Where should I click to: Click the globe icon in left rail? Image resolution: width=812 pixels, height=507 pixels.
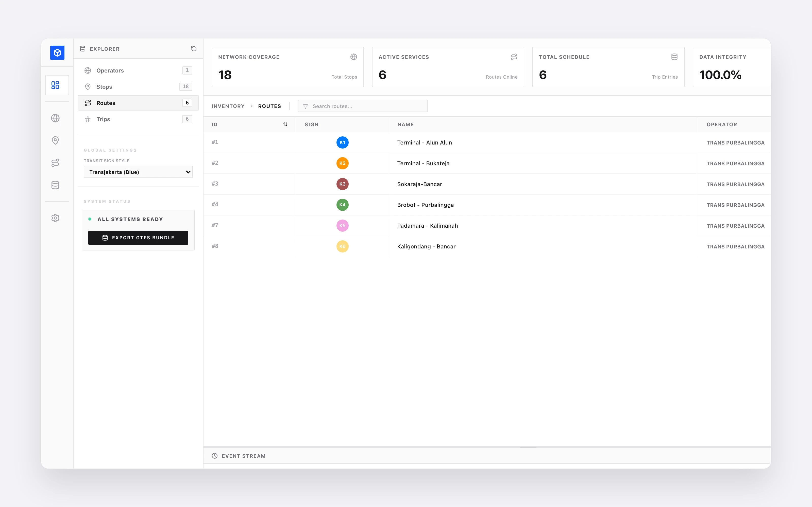coord(55,118)
